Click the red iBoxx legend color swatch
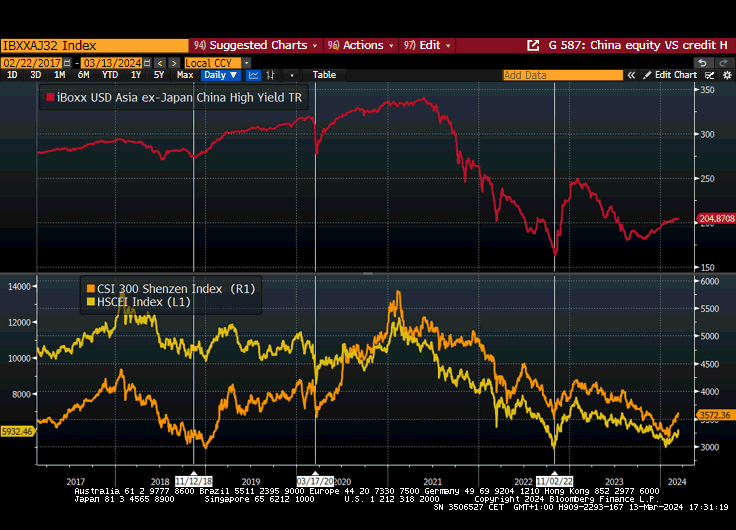The width and height of the screenshot is (736, 530). [x=50, y=98]
